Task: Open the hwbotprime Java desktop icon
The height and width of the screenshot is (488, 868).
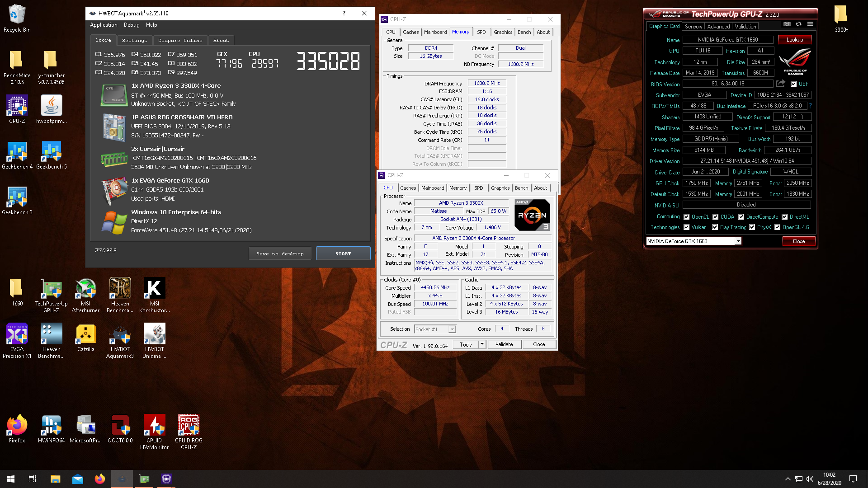Action: click(x=51, y=109)
